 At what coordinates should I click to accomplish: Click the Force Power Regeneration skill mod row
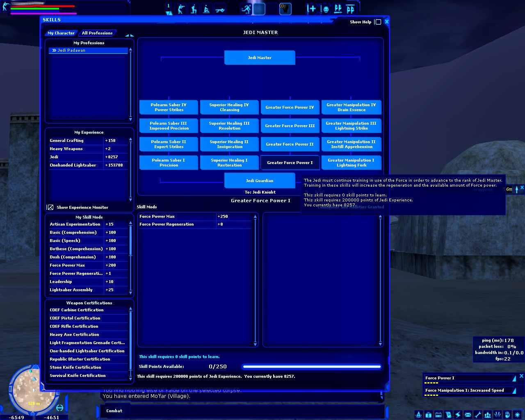point(89,274)
